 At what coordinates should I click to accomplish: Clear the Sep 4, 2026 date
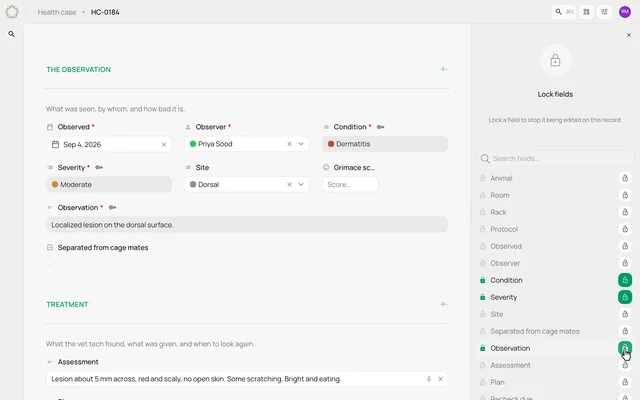164,144
